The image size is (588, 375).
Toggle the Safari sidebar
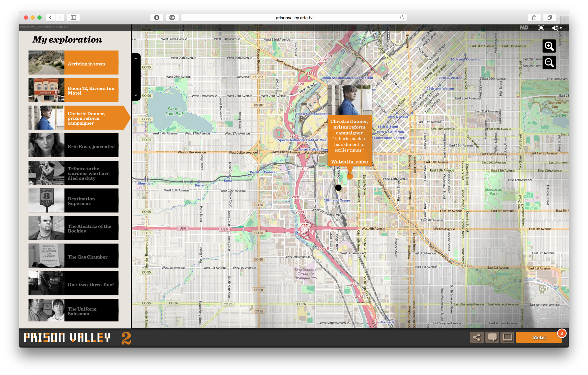[x=73, y=18]
